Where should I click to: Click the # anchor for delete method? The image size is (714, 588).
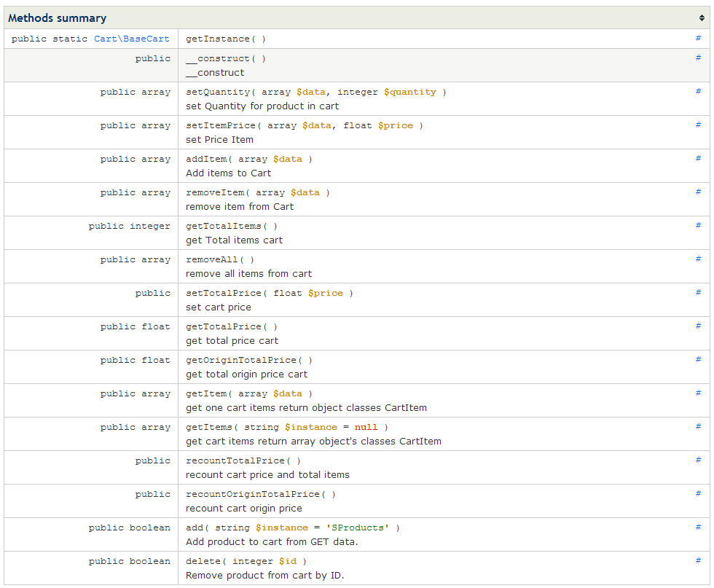(x=698, y=560)
